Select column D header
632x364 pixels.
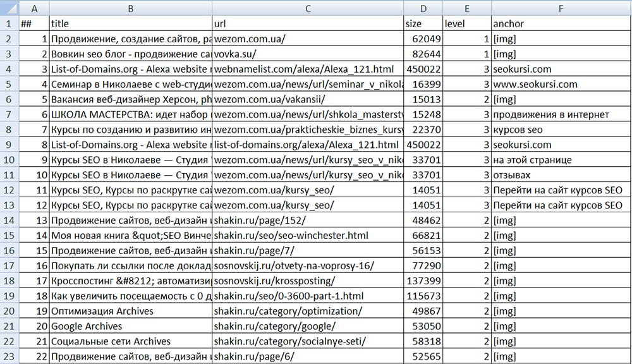click(423, 8)
